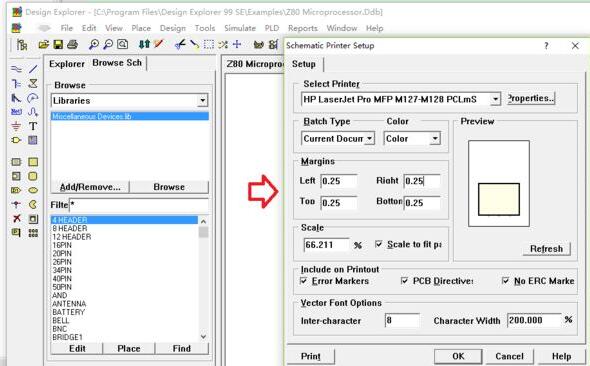This screenshot has width=590, height=366.
Task: Select the place text T tool
Action: point(33,126)
